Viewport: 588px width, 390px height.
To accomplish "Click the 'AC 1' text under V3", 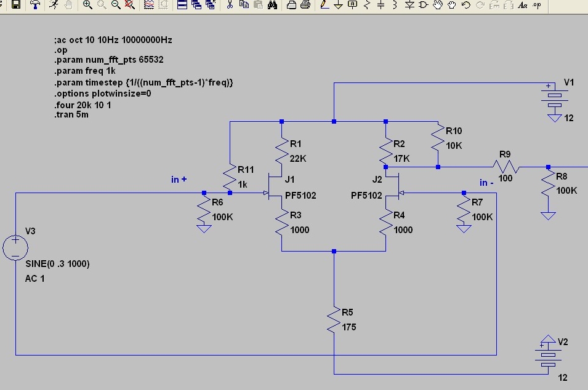I will (x=35, y=279).
